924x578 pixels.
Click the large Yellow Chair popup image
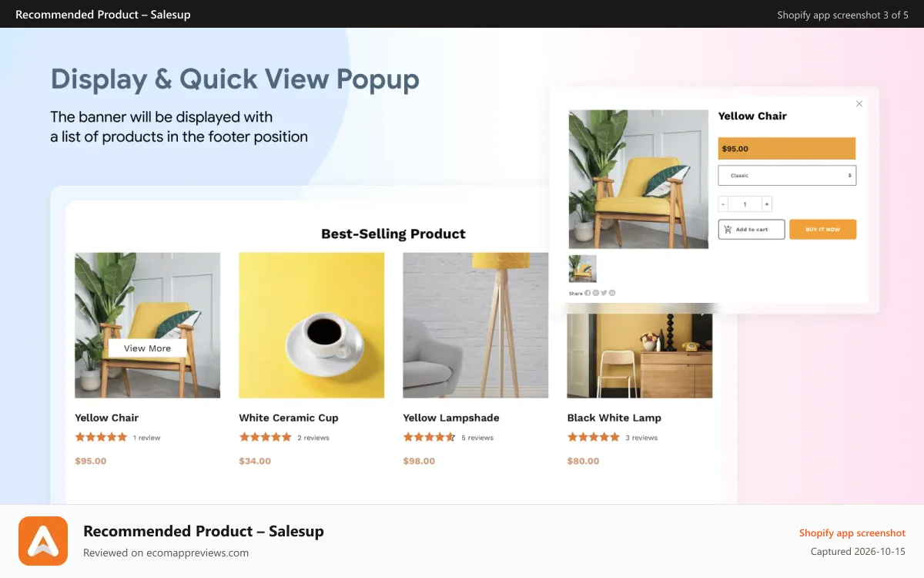pyautogui.click(x=638, y=179)
